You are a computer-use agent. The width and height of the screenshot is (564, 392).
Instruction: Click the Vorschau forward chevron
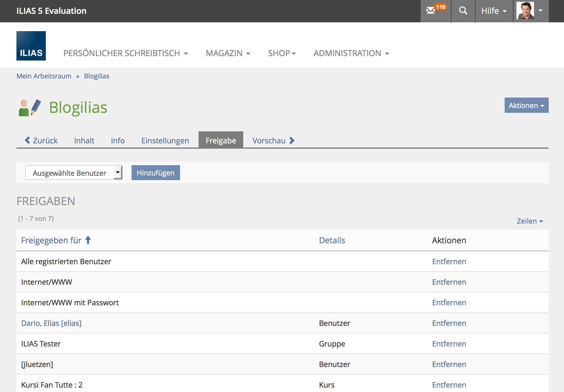point(292,140)
